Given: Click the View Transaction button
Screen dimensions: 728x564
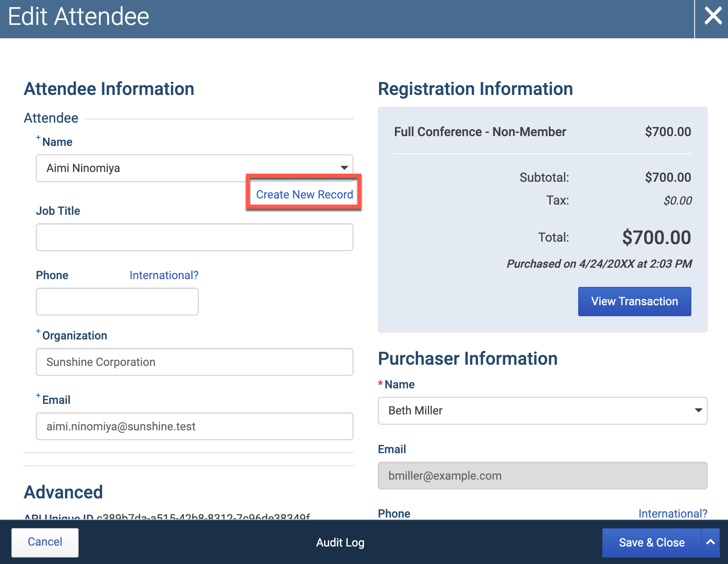Looking at the screenshot, I should (634, 302).
